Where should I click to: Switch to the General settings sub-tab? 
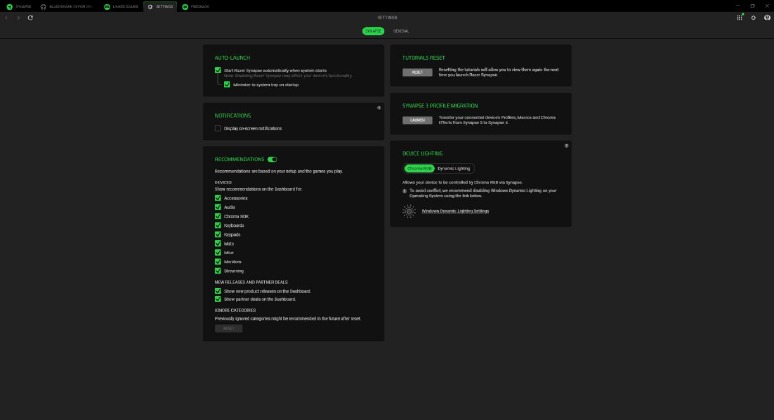(x=401, y=31)
